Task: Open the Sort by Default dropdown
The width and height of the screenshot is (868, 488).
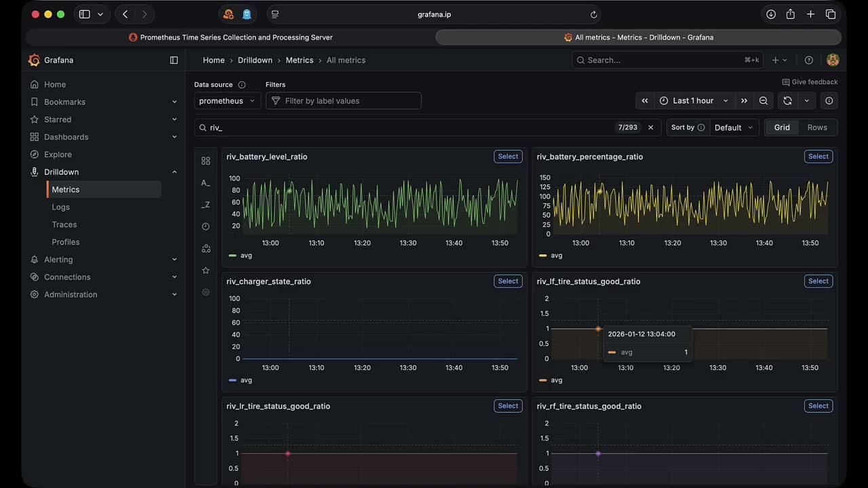Action: tap(733, 127)
